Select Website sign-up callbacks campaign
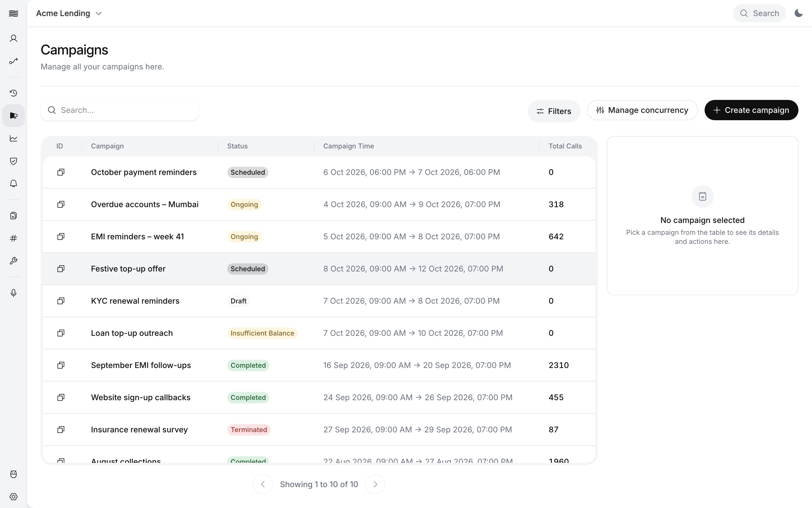812x508 pixels. pos(141,397)
